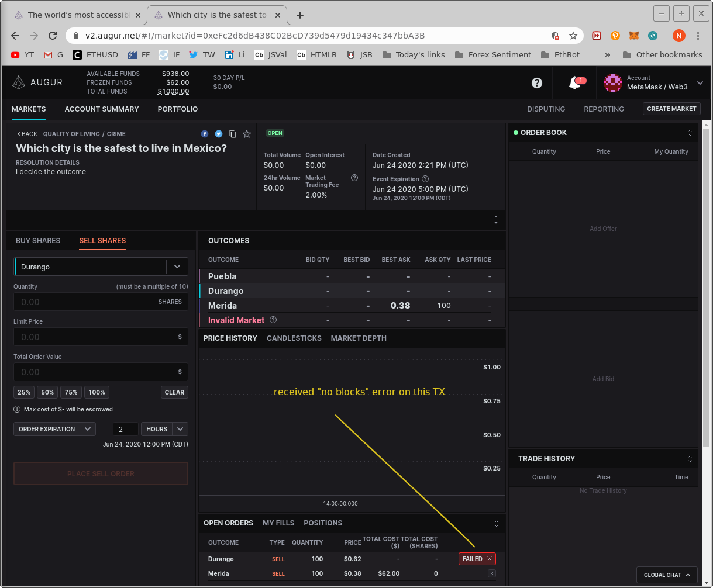
Task: Click the Quantity shares input field
Action: pyautogui.click(x=100, y=302)
